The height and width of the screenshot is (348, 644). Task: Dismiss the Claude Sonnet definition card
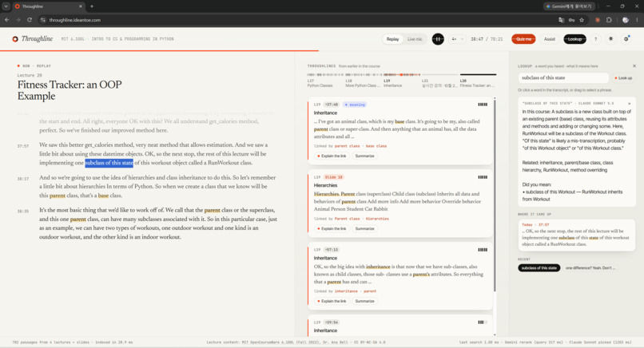629,104
